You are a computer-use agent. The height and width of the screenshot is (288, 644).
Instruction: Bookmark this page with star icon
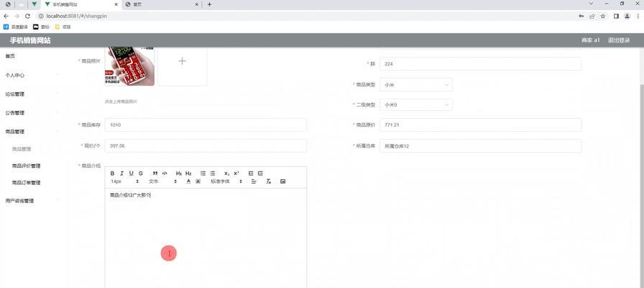(x=602, y=16)
